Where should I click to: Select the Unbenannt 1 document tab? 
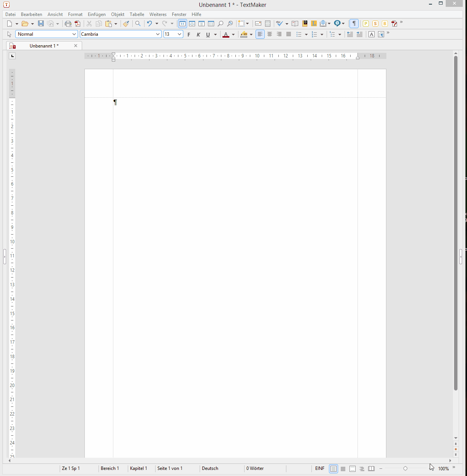(x=44, y=46)
